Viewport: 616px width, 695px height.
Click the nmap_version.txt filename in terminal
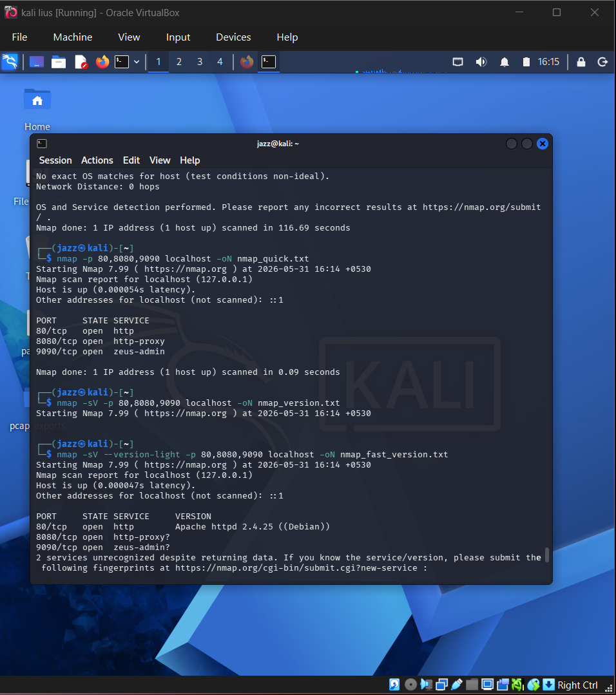tap(298, 403)
